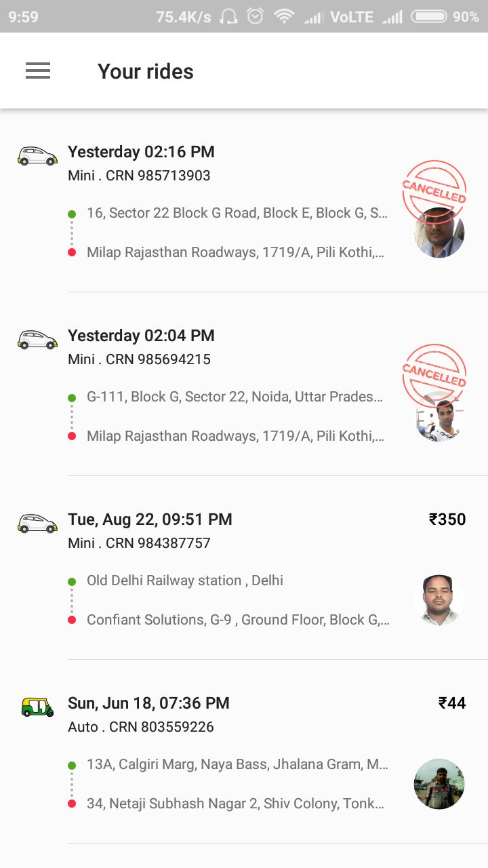
Task: Open the Tue, Aug 22, 09:51 PM ride
Action: 150,519
